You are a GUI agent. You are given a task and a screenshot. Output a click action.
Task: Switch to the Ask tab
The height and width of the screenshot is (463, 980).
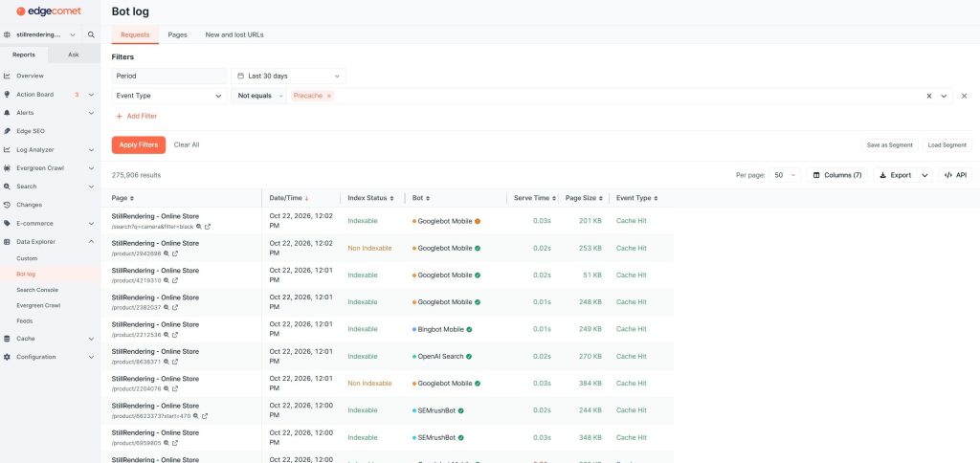click(73, 55)
